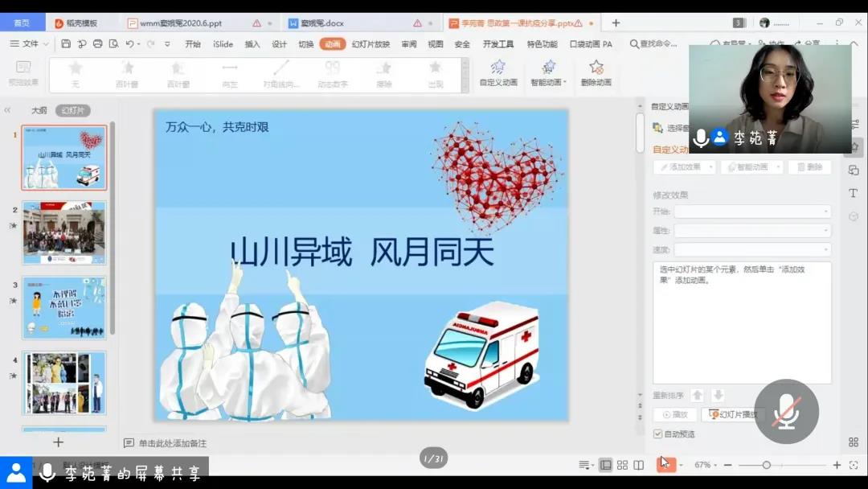Viewport: 868px width, 489px height.
Task: Unmute the large microphone button
Action: coord(786,411)
